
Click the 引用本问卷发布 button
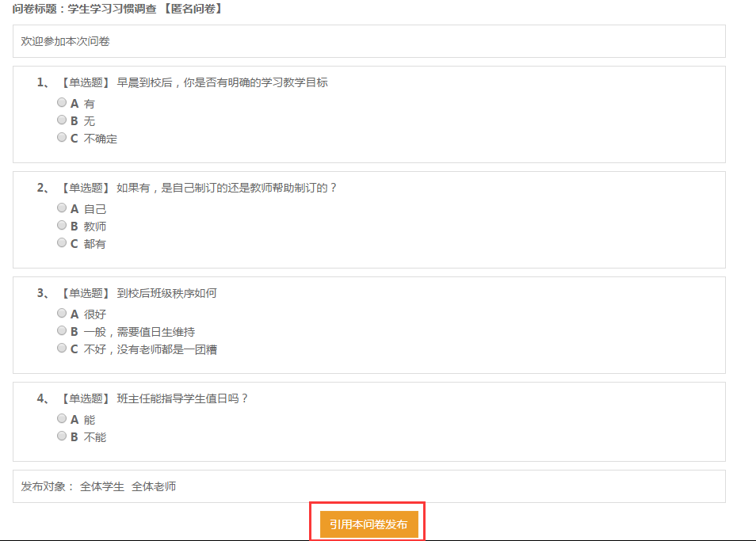click(x=368, y=524)
